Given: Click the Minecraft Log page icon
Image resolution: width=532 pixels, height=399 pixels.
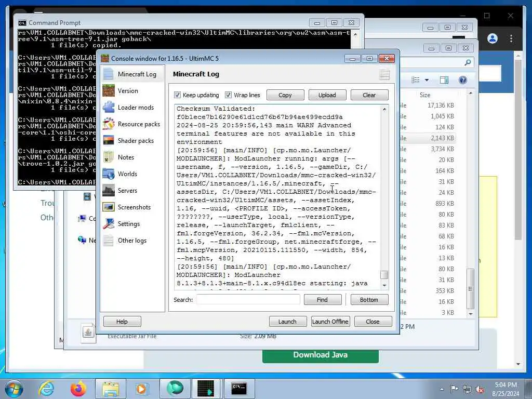Looking at the screenshot, I should (108, 74).
